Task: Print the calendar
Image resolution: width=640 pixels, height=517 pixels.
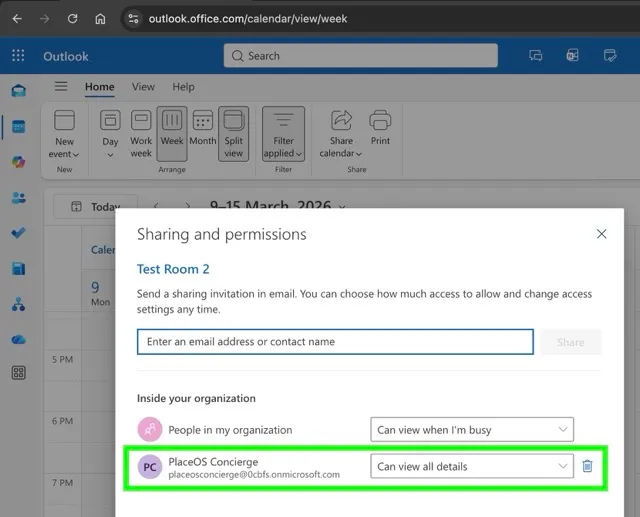Action: coord(380,128)
